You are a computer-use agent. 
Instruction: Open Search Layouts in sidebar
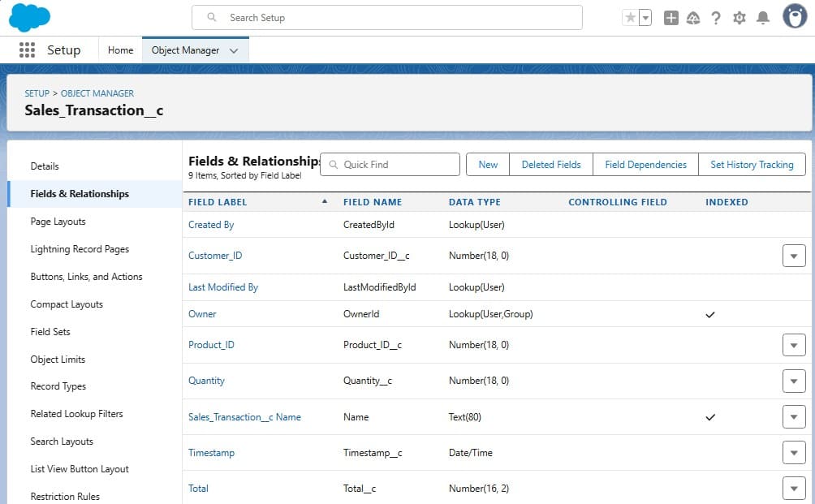click(x=62, y=442)
